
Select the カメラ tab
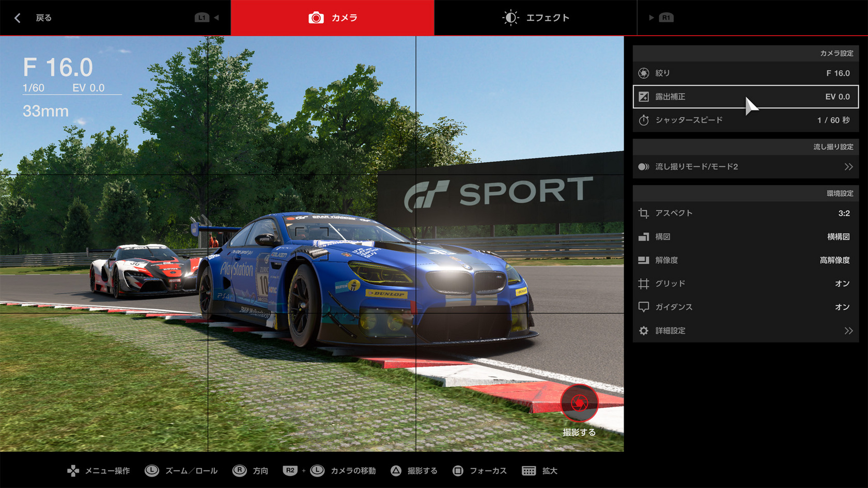point(332,18)
